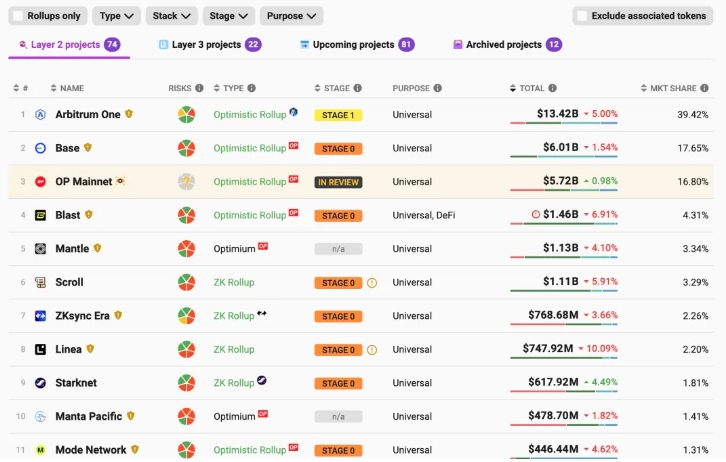The image size is (726, 462).
Task: Open the OP Mainnet project link
Action: pos(83,182)
